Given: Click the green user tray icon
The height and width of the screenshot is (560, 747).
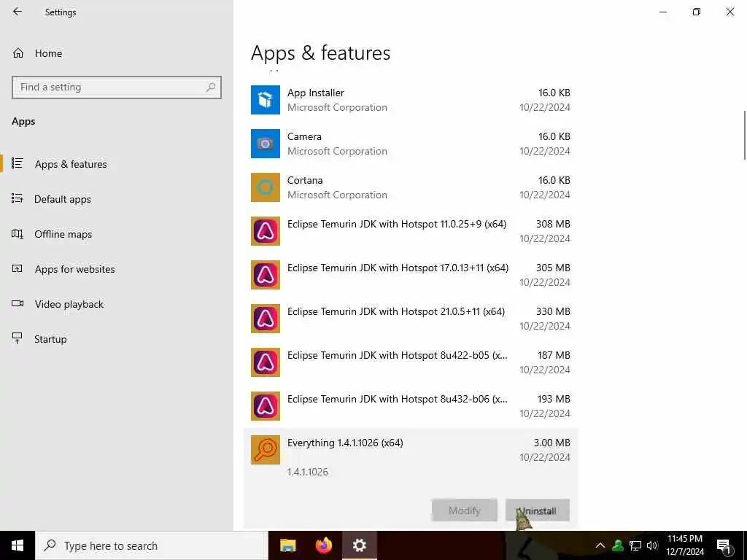Looking at the screenshot, I should pos(618,545).
